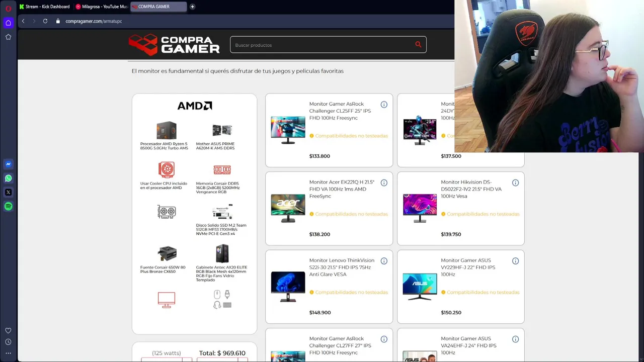Go back to the previous page
644x362 pixels.
click(23, 21)
